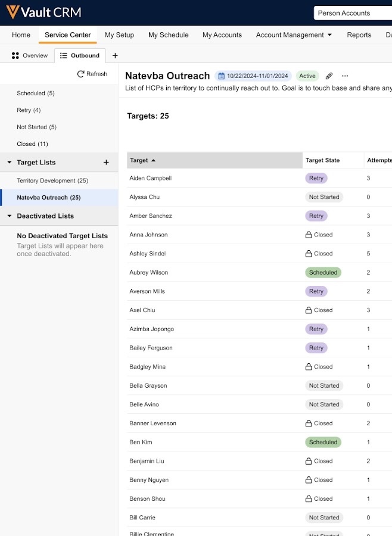392x536 pixels.
Task: Click the pencil edit icon beside Active
Action: [x=329, y=76]
